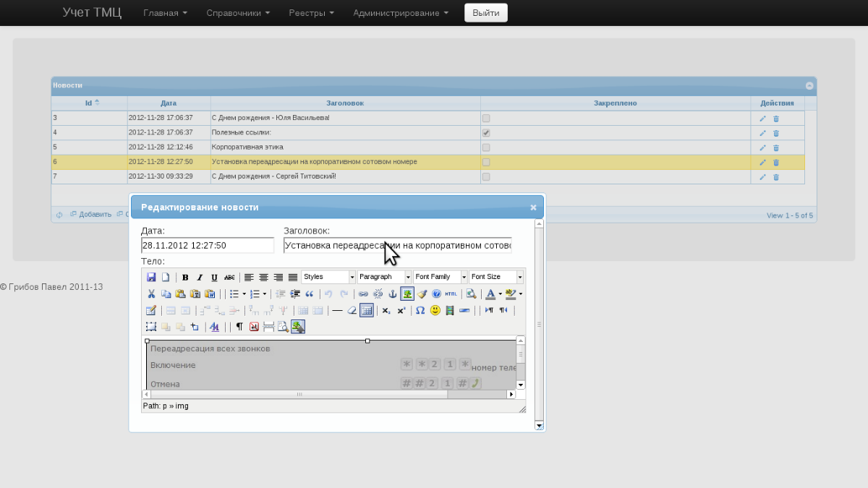Click the Выйти logout button

click(485, 13)
